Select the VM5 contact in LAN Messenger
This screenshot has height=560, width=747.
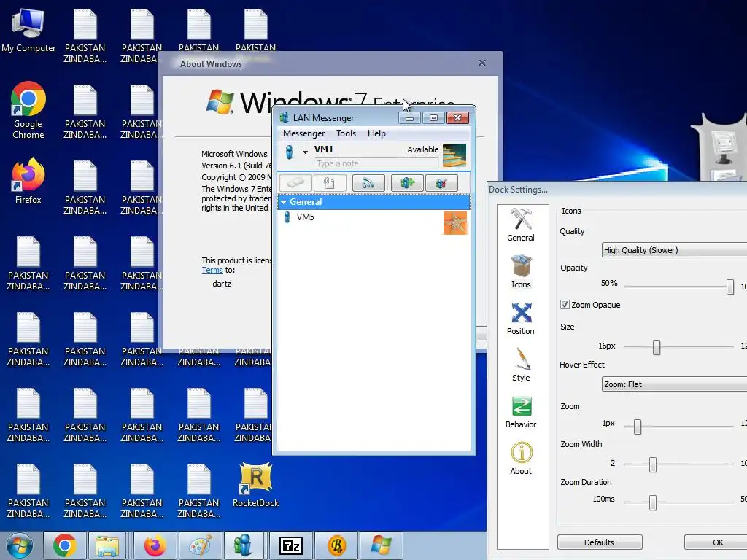pyautogui.click(x=374, y=223)
